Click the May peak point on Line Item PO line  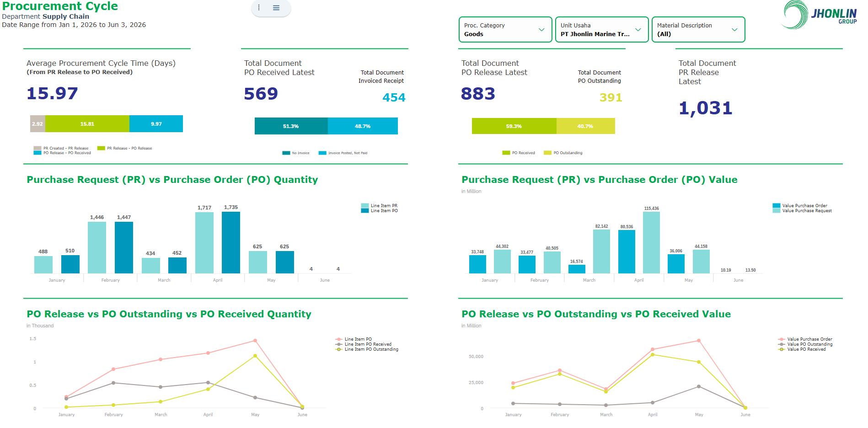[255, 341]
